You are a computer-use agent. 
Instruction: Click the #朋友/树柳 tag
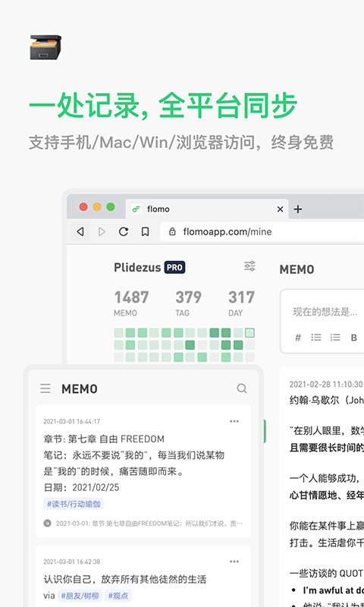coord(80,596)
